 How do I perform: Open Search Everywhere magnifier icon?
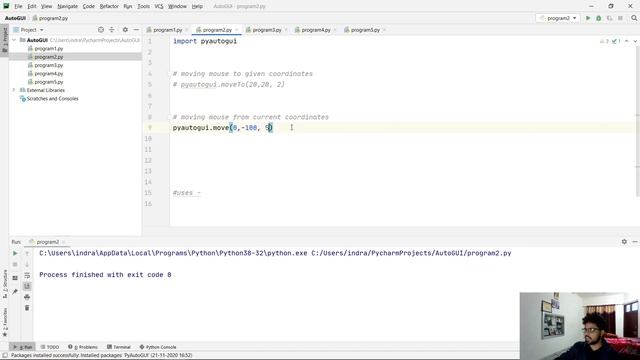(x=634, y=18)
